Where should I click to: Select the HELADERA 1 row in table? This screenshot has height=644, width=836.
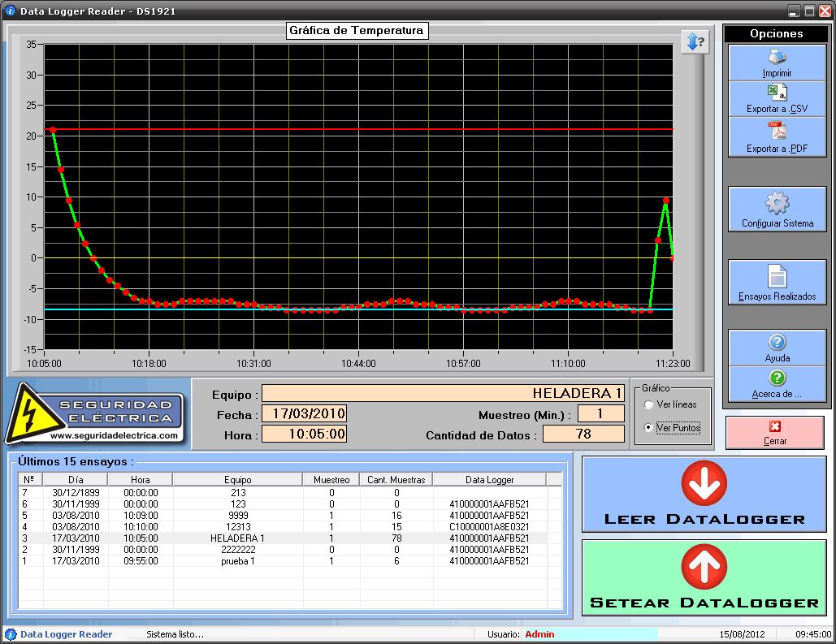click(x=237, y=538)
